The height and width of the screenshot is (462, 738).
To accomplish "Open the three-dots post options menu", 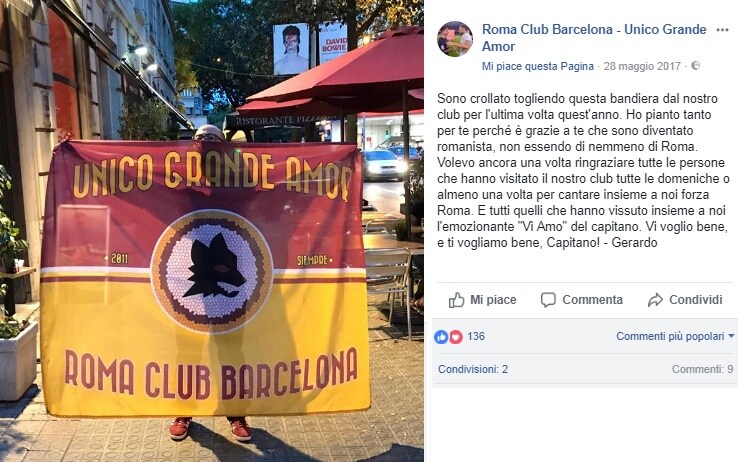I will [x=722, y=30].
